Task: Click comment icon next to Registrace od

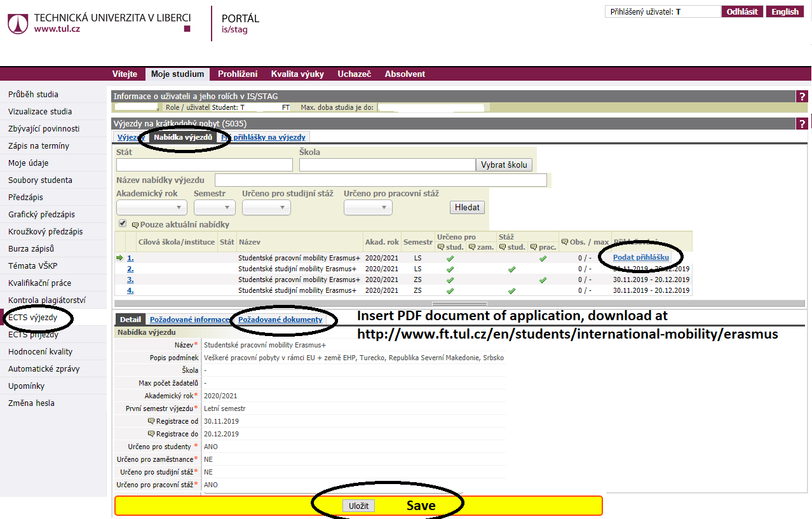Action: tap(151, 421)
